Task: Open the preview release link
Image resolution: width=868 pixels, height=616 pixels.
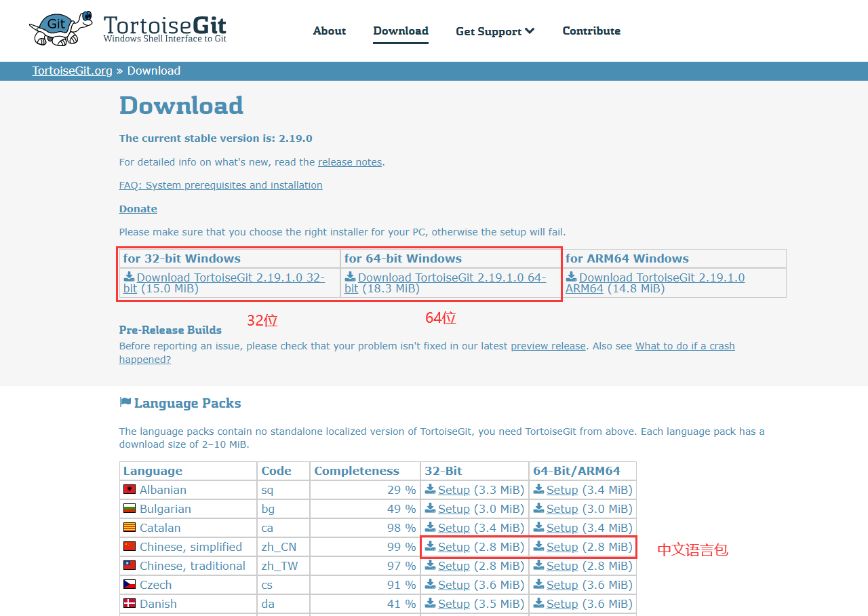Action: tap(548, 346)
